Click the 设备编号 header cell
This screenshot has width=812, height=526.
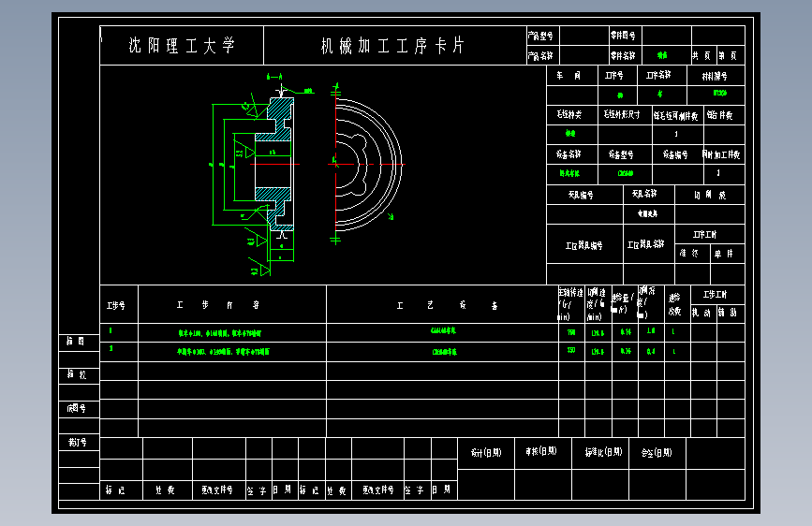677,154
